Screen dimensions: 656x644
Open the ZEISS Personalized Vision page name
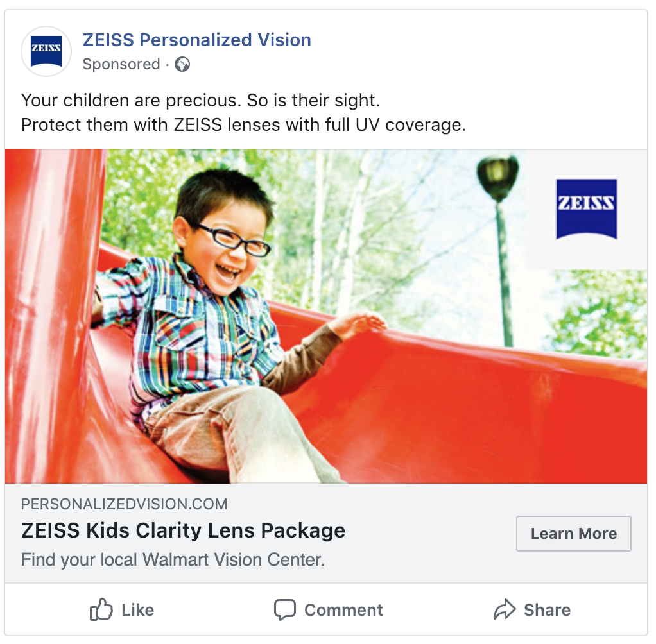point(196,40)
